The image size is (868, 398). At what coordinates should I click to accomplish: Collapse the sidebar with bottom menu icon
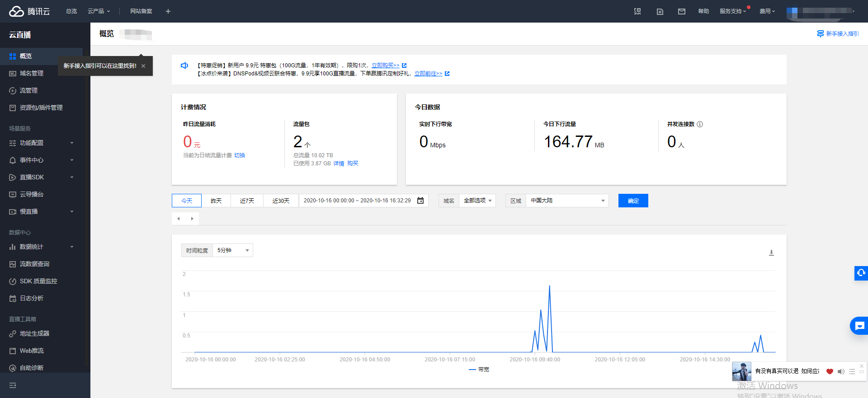[13, 385]
